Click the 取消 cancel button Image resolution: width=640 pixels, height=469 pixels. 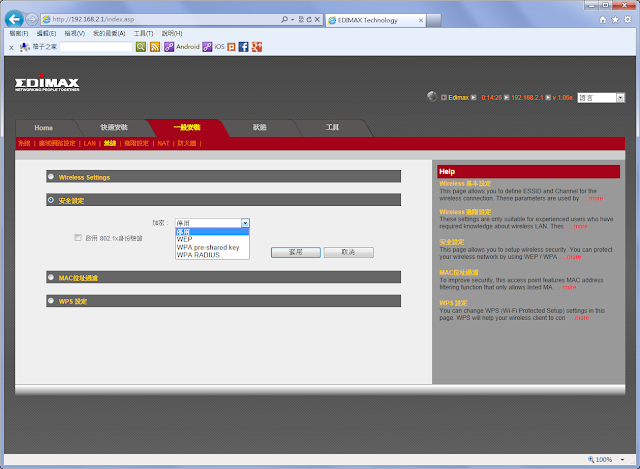349,252
